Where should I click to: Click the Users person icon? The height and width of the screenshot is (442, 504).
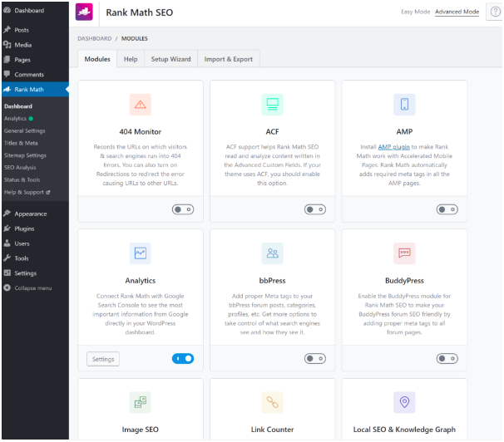pyautogui.click(x=7, y=243)
